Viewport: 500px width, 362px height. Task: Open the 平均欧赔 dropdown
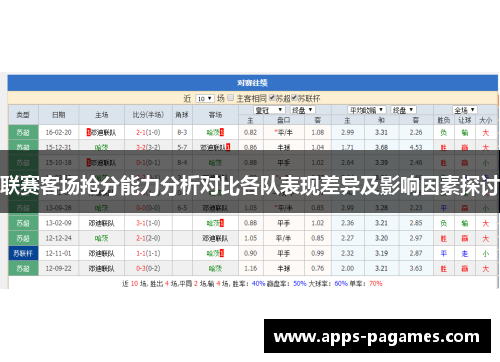pos(367,110)
